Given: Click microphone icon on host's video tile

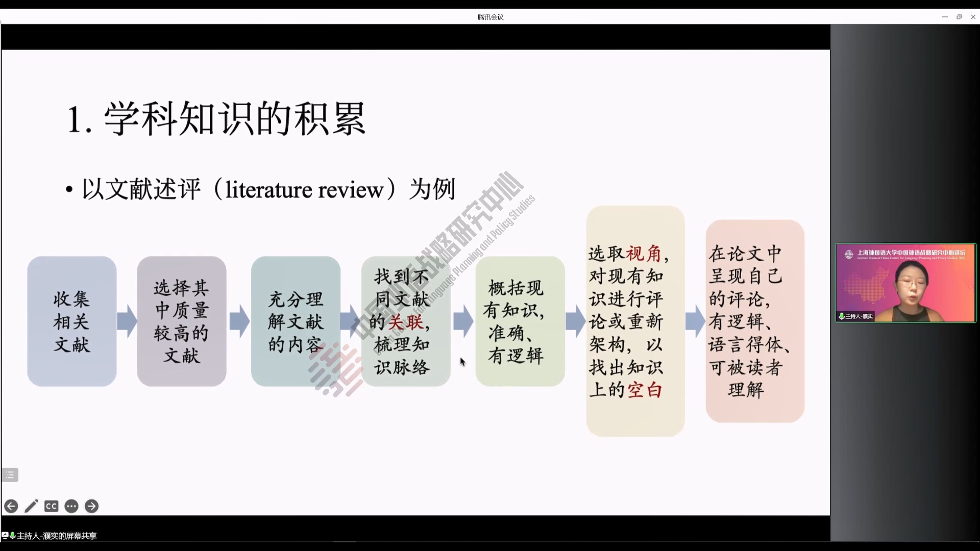Looking at the screenshot, I should (x=841, y=316).
